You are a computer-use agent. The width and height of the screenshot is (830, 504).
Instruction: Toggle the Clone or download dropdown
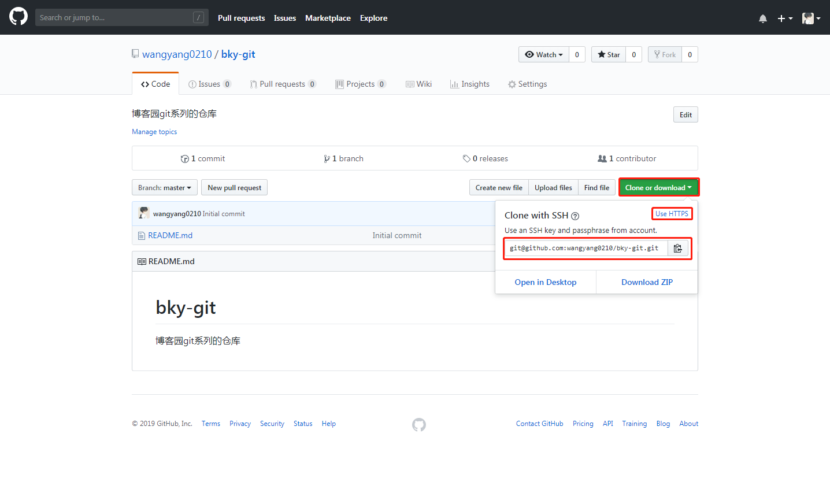pyautogui.click(x=658, y=187)
